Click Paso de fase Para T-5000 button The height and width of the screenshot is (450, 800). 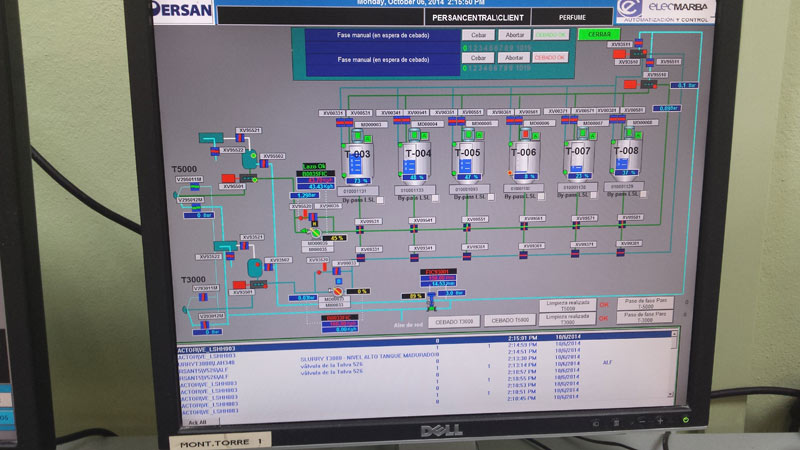[645, 303]
